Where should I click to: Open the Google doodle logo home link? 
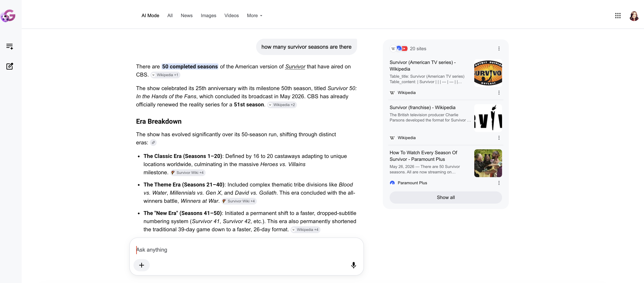click(x=8, y=16)
